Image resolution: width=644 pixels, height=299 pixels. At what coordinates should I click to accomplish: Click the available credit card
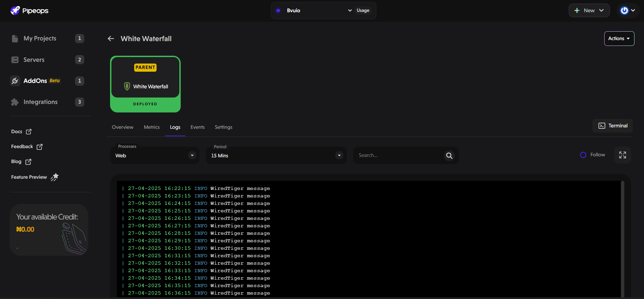tap(49, 230)
